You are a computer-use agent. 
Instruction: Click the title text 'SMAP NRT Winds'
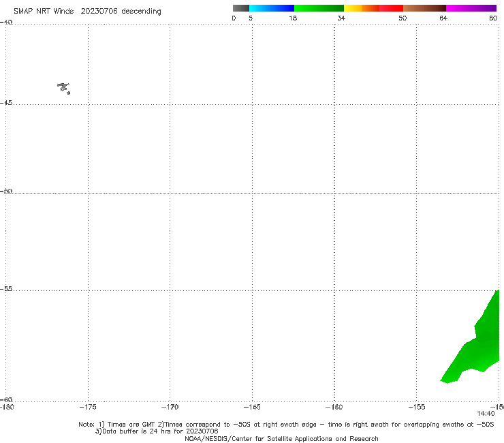tap(44, 12)
